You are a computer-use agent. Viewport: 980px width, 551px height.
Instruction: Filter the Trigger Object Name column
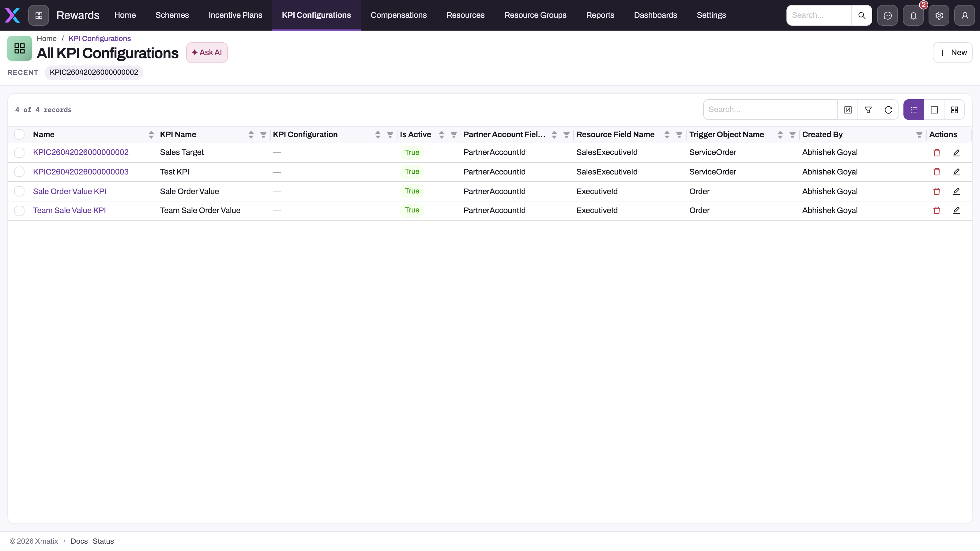(793, 135)
